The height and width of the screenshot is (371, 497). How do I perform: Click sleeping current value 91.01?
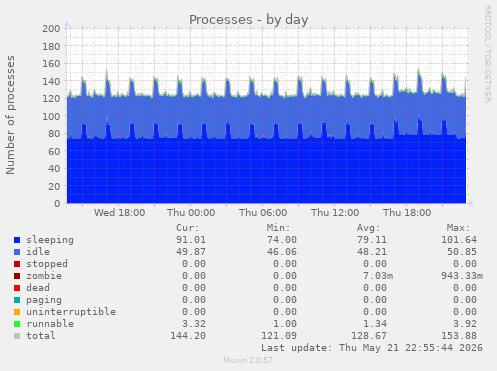(191, 240)
